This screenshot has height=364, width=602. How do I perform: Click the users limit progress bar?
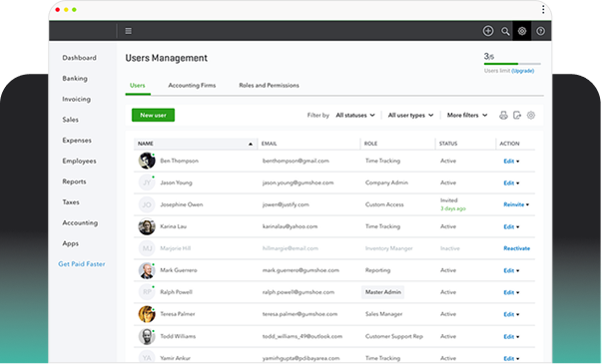[x=512, y=64]
